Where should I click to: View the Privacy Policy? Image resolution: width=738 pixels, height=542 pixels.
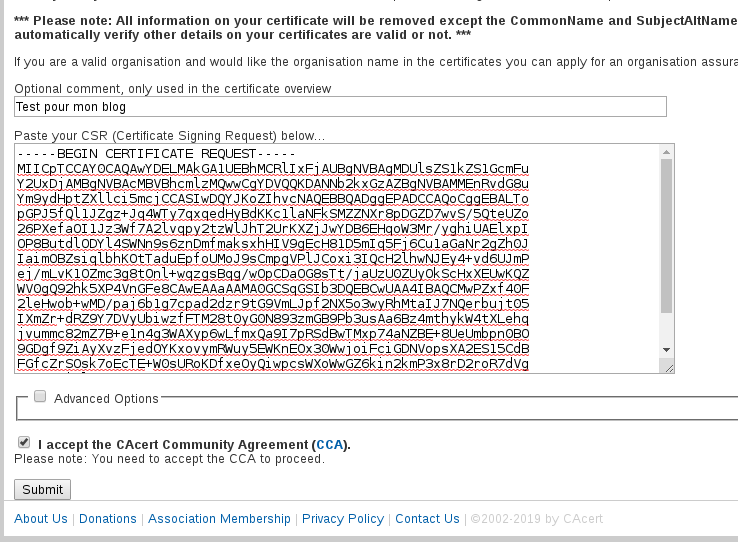pos(343,518)
